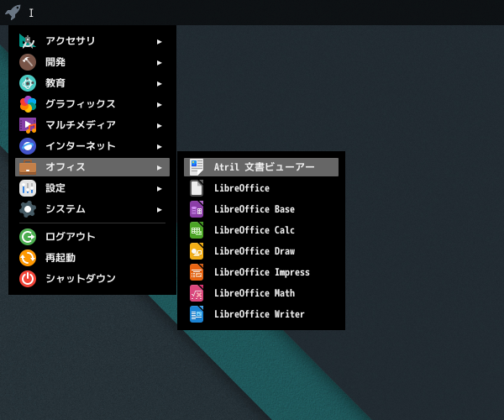Viewport: 504px width, 420px height.
Task: Click the pink LibreOffice Math icon
Action: 197,293
